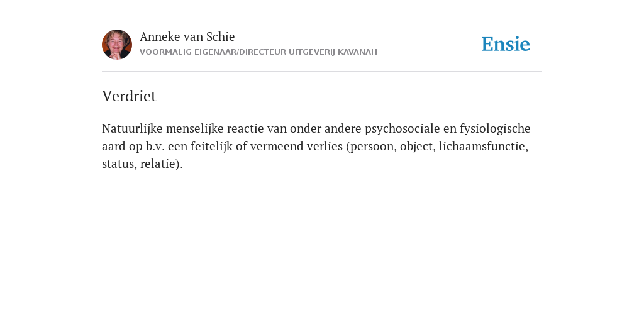Click the horizontal divider below the author header
The height and width of the screenshot is (322, 644).
[x=322, y=72]
